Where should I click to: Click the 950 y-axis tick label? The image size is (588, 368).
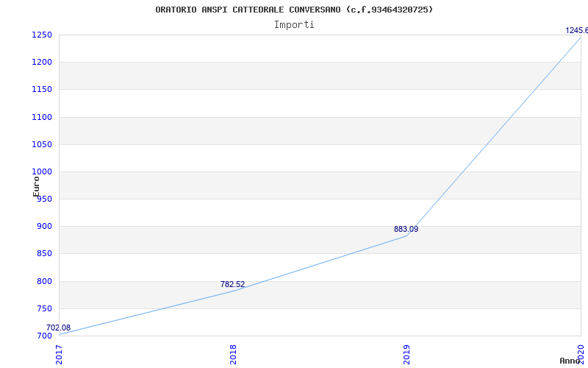pos(44,199)
